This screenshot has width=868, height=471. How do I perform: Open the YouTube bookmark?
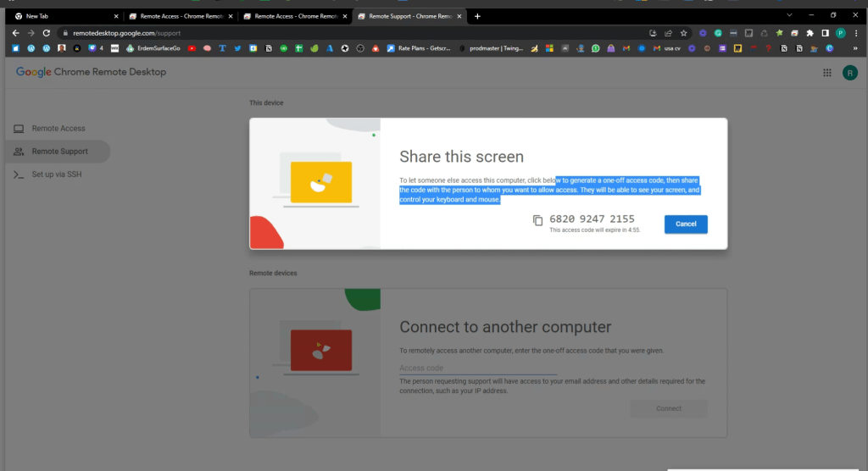pyautogui.click(x=192, y=48)
